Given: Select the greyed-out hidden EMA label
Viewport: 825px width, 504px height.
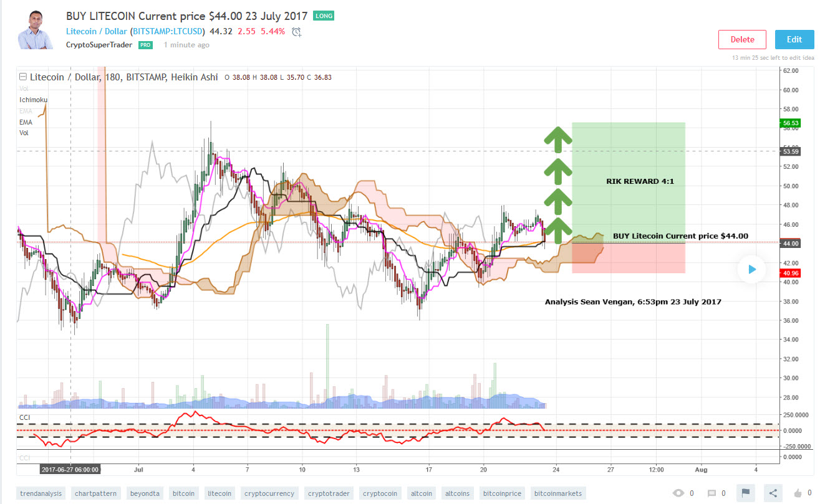Looking at the screenshot, I should point(25,111).
